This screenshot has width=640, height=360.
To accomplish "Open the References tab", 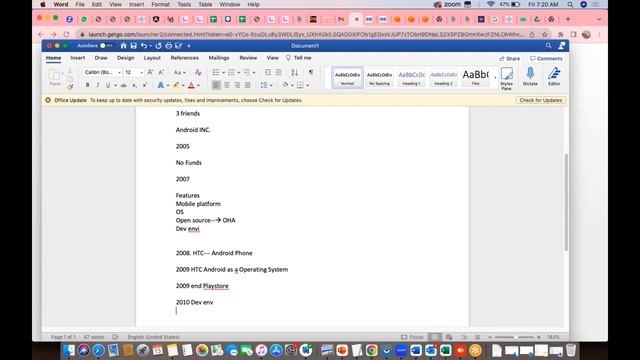I will pyautogui.click(x=184, y=58).
